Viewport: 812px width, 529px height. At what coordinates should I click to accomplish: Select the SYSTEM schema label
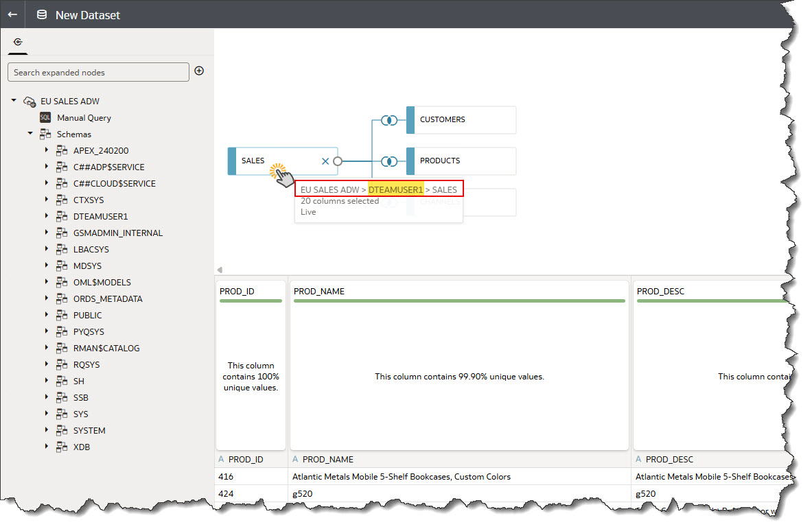[89, 431]
